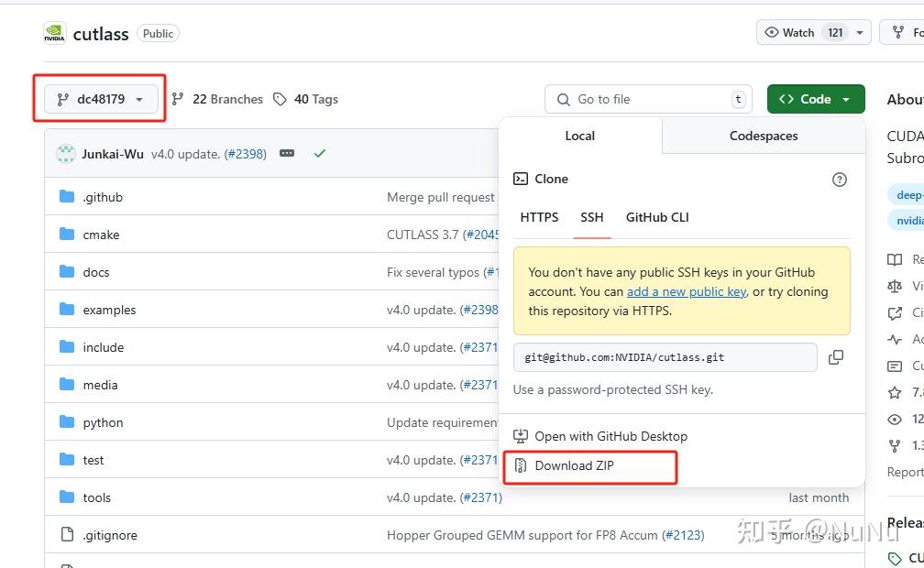Open the dc48179 branch selector dropdown
This screenshot has width=924, height=568.
tap(101, 99)
